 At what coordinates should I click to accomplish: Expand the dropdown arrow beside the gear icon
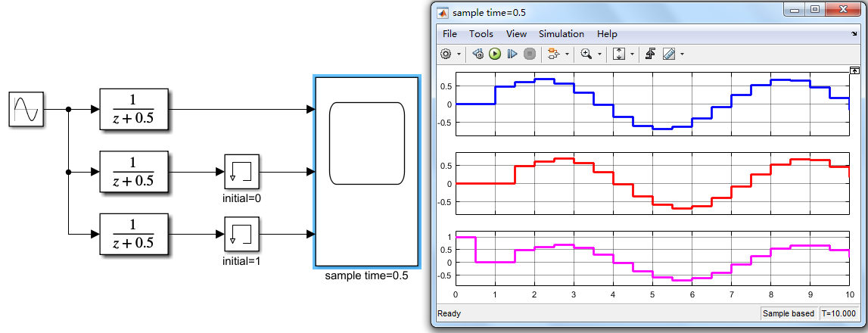click(x=459, y=54)
